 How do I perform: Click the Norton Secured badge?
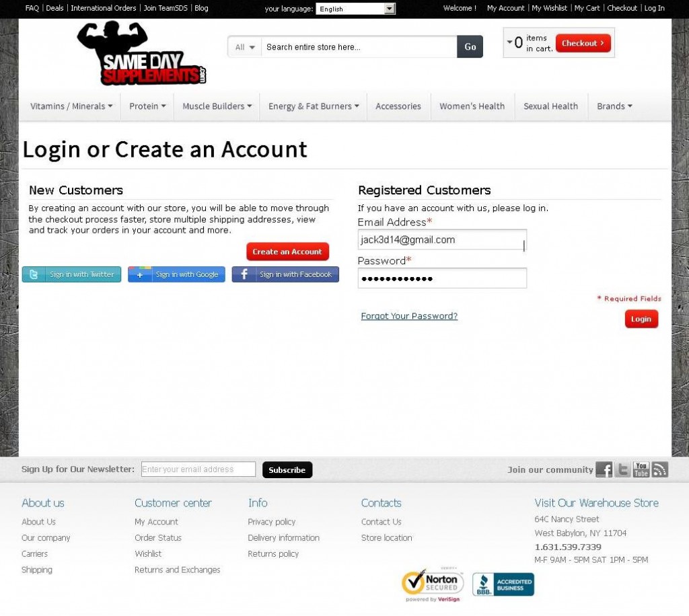pos(433,584)
